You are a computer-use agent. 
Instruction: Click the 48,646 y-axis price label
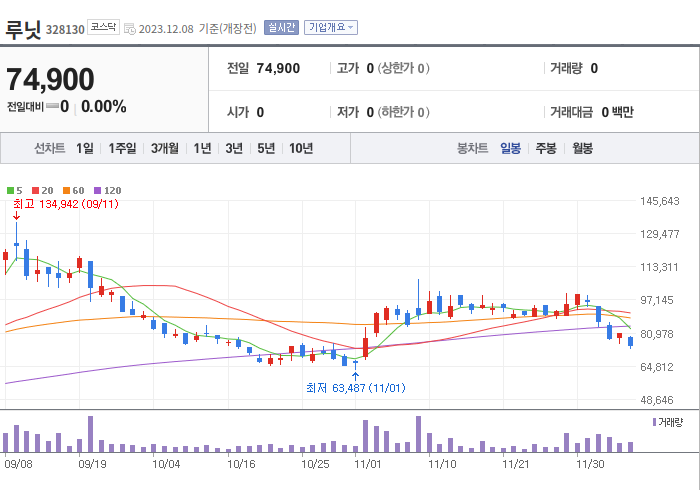tap(657, 400)
